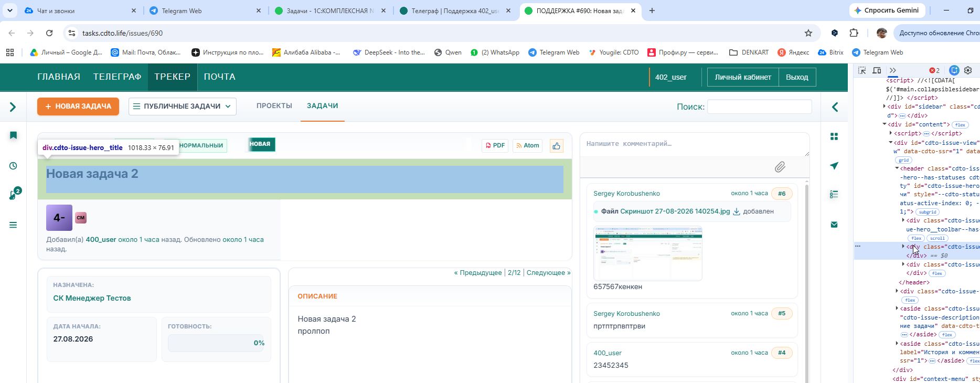Screen dimensions: 980x383
Task: Open ПОЧТА in the top menu
Action: (x=220, y=77)
